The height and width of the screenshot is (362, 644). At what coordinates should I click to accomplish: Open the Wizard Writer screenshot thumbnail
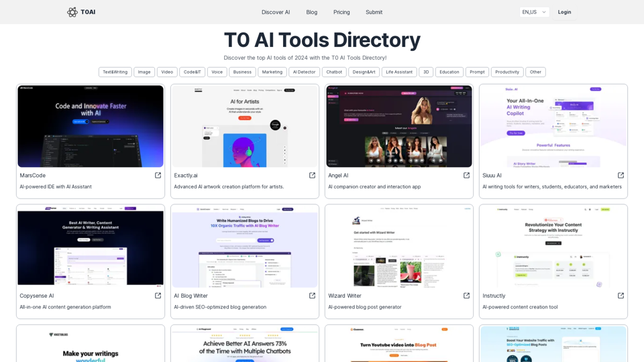(399, 246)
